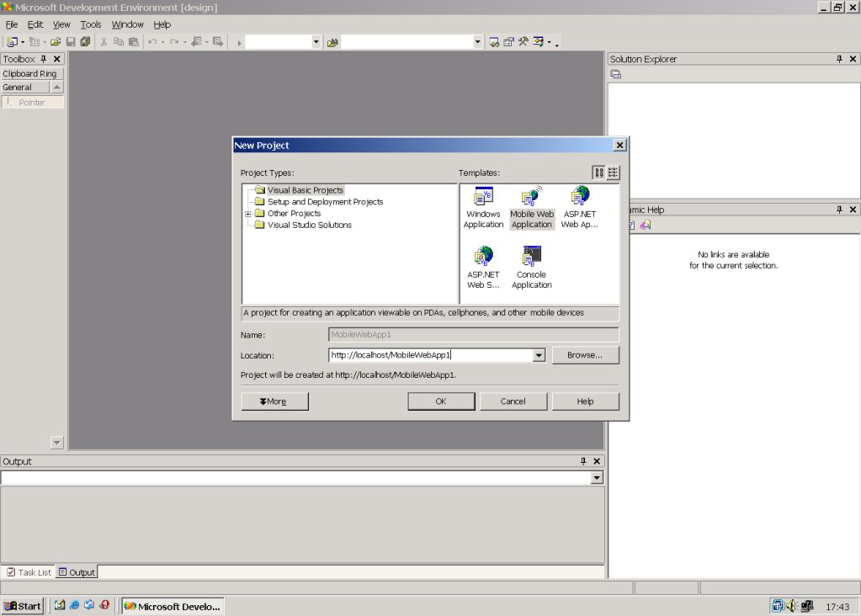861x616 pixels.
Task: Close the New Project dialog
Action: point(619,145)
